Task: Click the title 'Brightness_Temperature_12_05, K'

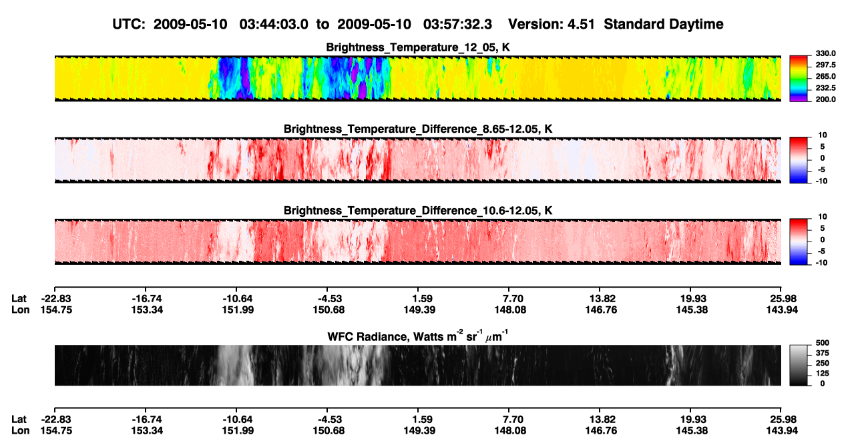Action: coord(418,47)
